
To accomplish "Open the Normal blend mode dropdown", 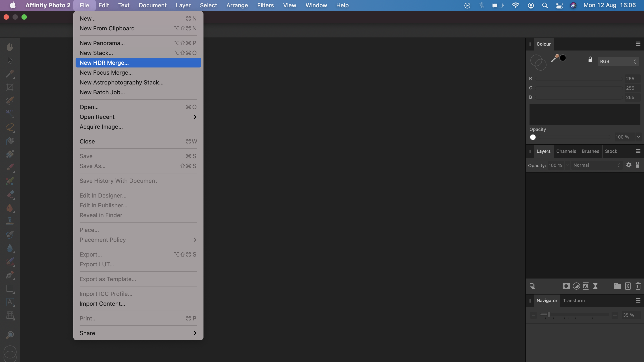I will tap(597, 165).
